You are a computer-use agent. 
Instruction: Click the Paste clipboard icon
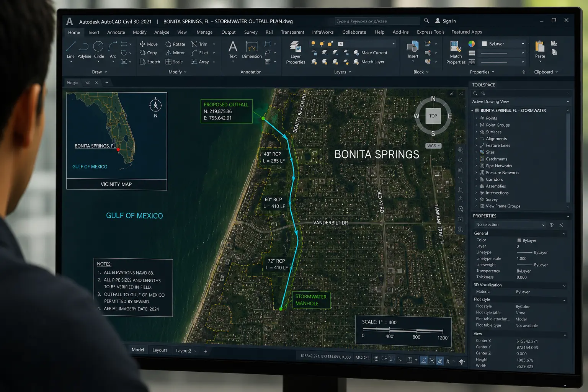tap(540, 50)
